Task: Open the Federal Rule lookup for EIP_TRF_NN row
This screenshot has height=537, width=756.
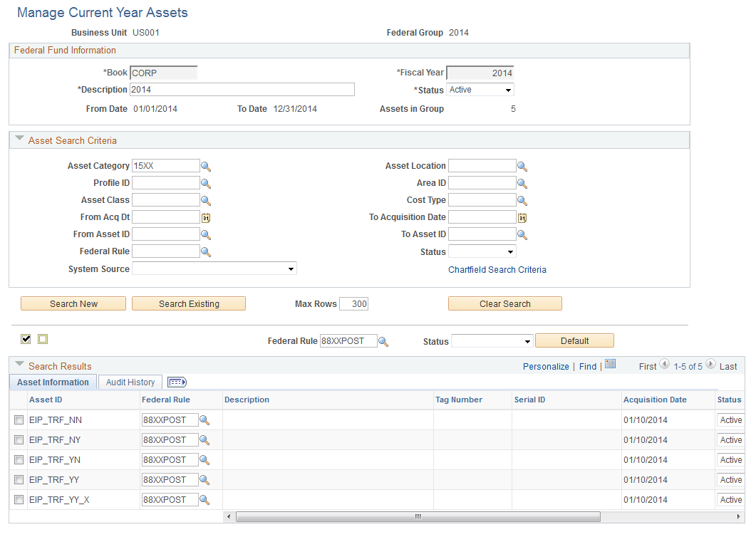Action: [205, 420]
